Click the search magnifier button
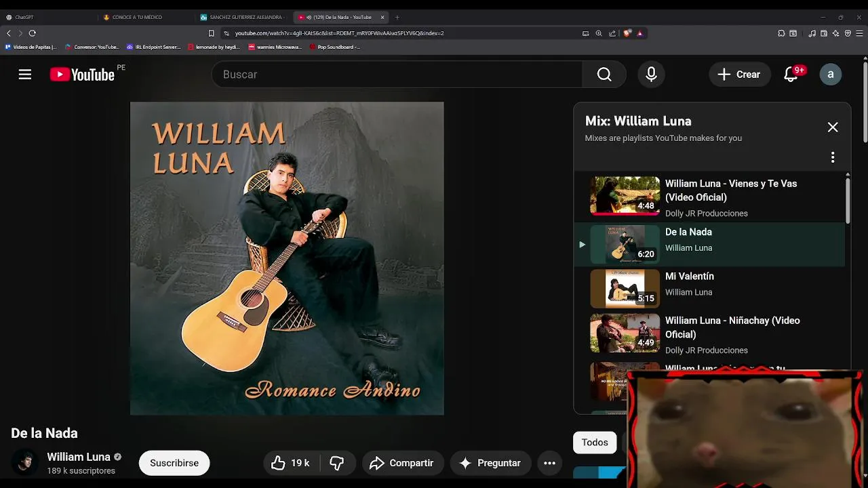The image size is (868, 488). [x=604, y=75]
